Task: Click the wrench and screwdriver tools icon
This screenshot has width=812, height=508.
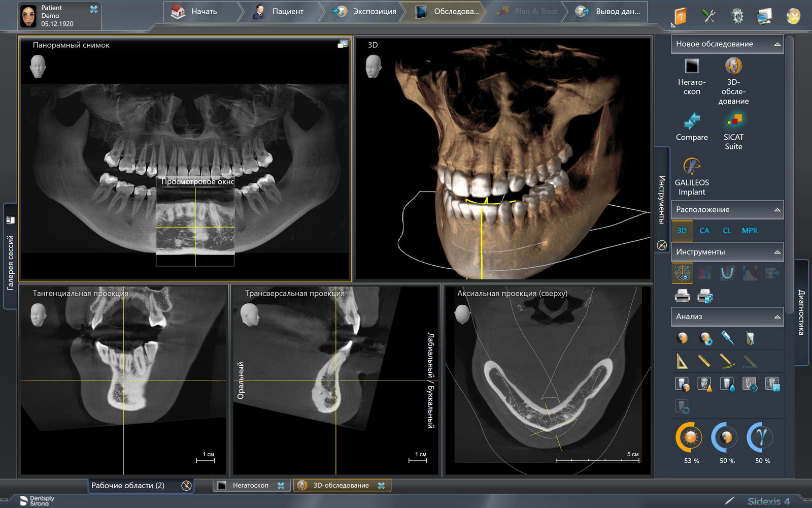Action: click(x=708, y=16)
